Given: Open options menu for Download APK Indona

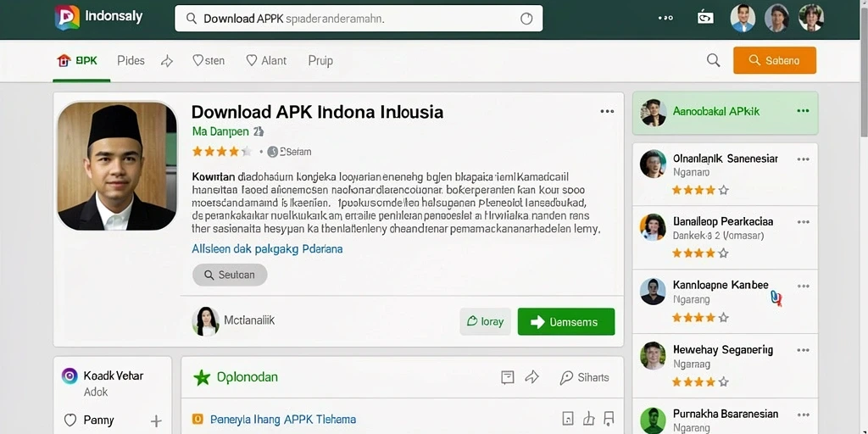Looking at the screenshot, I should coord(607,111).
